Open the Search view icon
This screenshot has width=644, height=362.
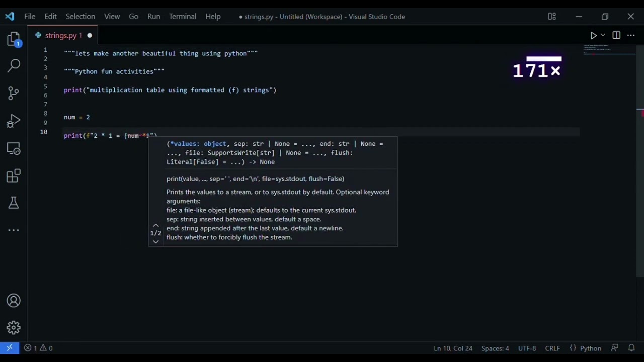(14, 65)
